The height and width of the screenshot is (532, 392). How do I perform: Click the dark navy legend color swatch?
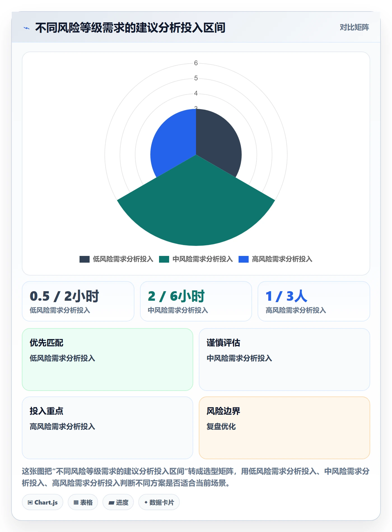pyautogui.click(x=85, y=259)
